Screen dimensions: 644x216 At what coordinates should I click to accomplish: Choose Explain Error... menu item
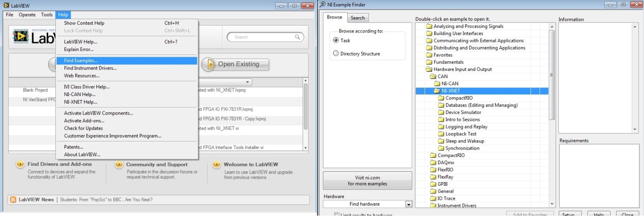[x=127, y=49]
